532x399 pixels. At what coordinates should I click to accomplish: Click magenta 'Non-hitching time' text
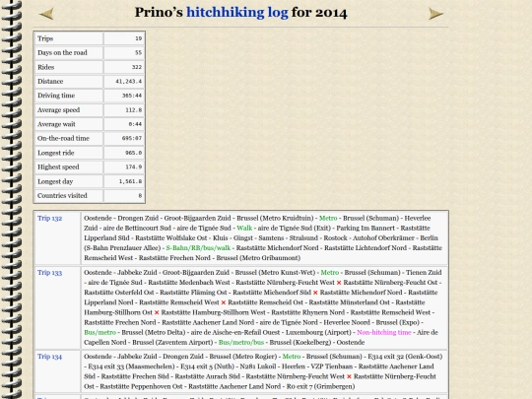pyautogui.click(x=384, y=333)
